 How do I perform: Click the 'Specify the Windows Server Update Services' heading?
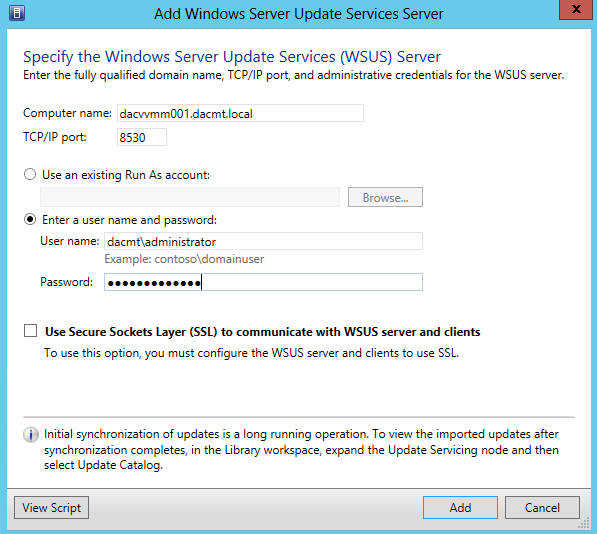tap(232, 57)
